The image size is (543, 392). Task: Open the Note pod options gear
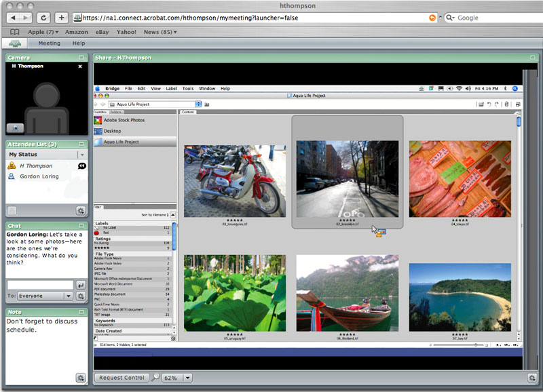pos(81,378)
